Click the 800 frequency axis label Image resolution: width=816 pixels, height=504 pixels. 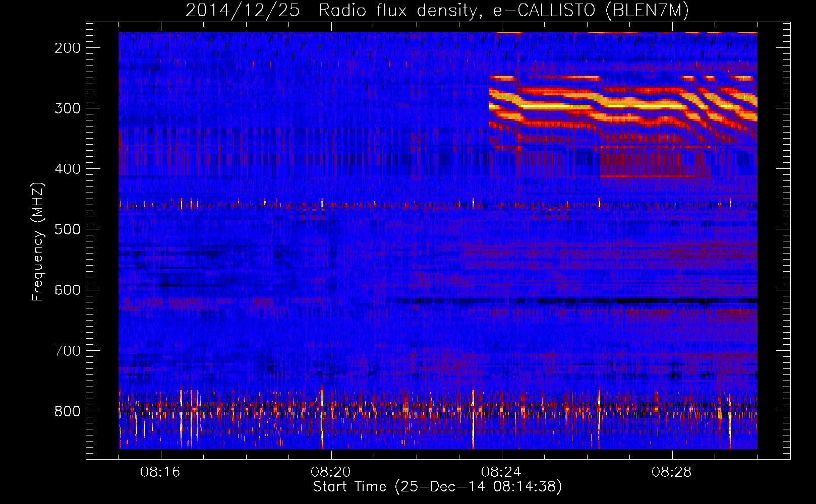pyautogui.click(x=68, y=411)
